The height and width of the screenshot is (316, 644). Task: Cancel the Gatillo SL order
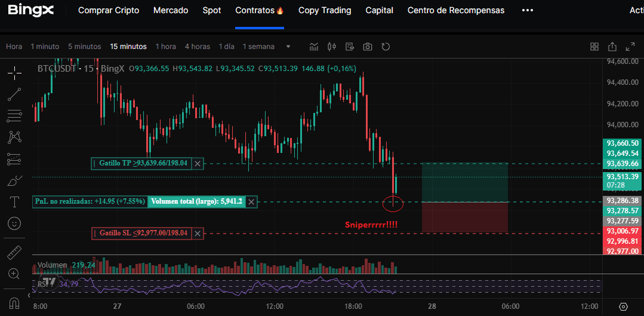coord(198,234)
